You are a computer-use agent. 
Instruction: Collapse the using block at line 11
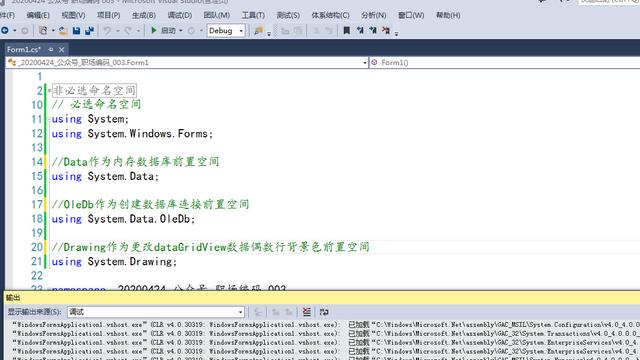pyautogui.click(x=49, y=119)
